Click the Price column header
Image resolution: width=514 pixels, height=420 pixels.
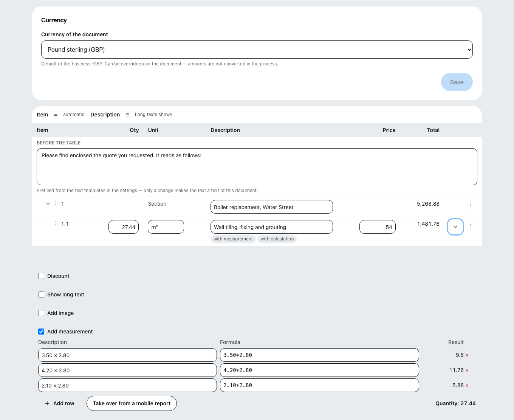389,130
